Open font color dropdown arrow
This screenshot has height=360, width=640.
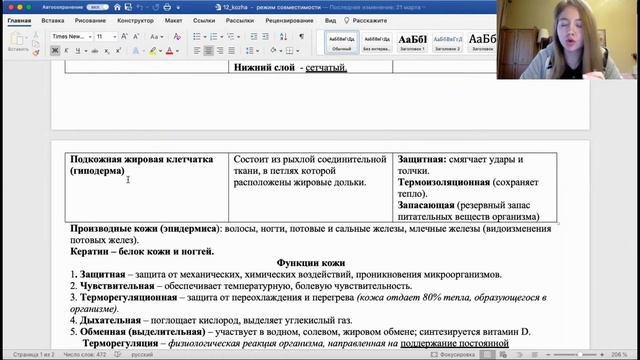pyautogui.click(x=177, y=51)
